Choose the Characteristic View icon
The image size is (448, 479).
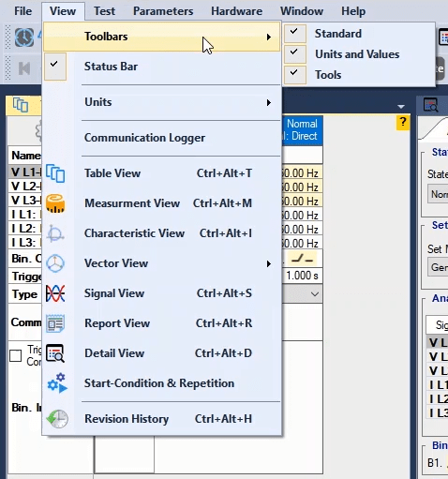coord(55,233)
